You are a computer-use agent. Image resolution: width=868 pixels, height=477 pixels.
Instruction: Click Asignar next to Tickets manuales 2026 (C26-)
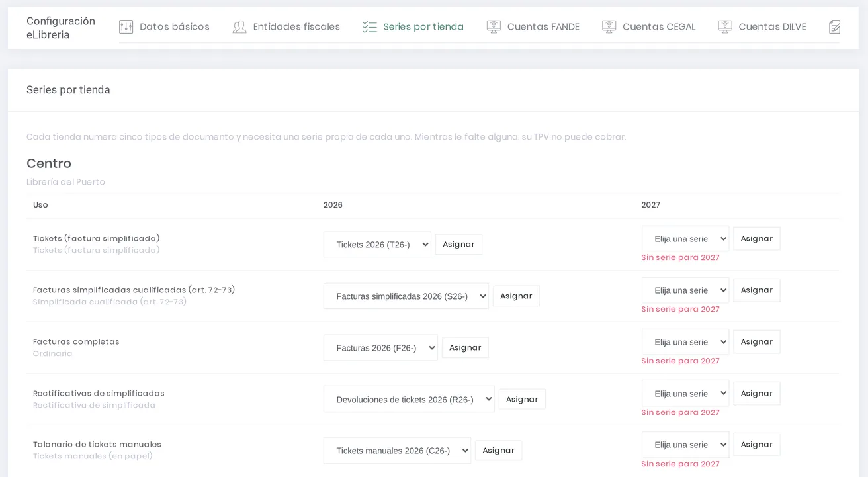[x=498, y=451]
